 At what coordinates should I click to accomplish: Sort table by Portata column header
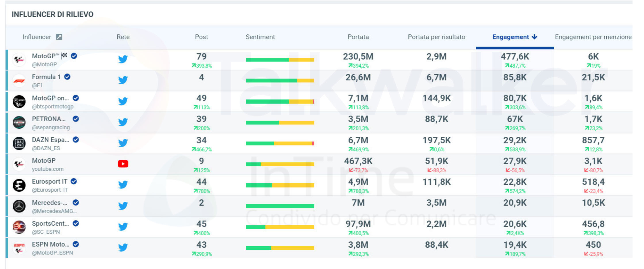click(x=358, y=37)
